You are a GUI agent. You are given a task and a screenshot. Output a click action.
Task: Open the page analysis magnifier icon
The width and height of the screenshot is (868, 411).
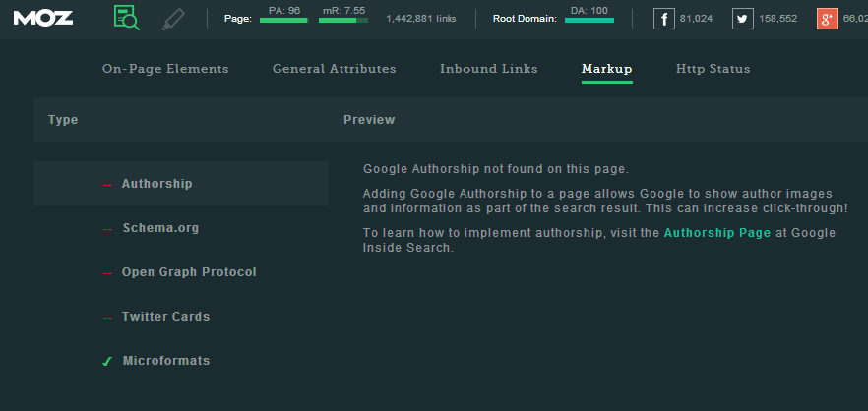pyautogui.click(x=126, y=18)
